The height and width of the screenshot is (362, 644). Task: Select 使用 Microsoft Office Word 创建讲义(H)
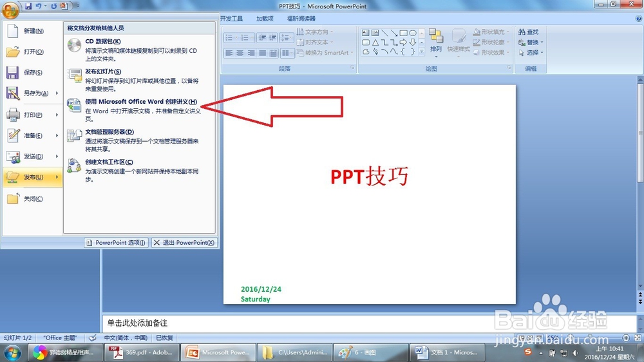139,110
